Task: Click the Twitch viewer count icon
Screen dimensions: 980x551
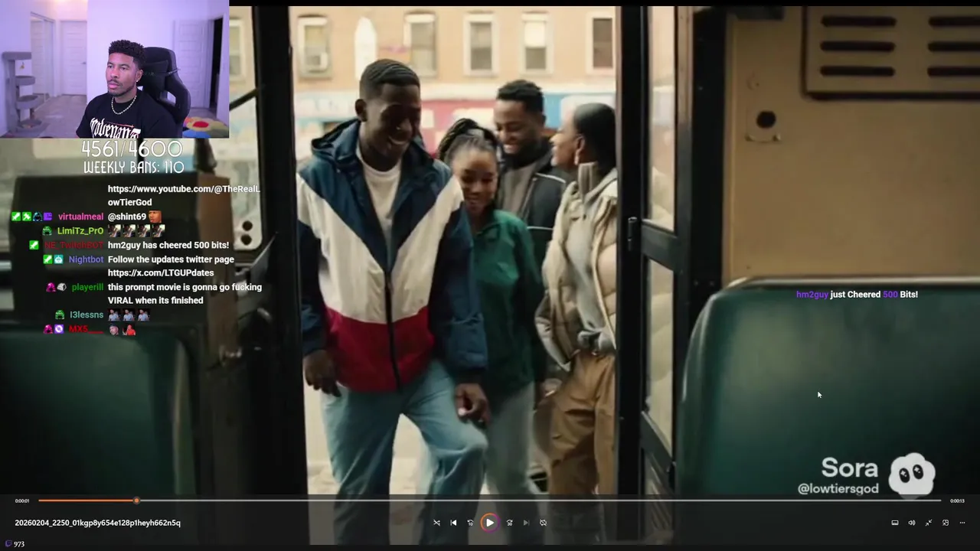Action: click(8, 544)
